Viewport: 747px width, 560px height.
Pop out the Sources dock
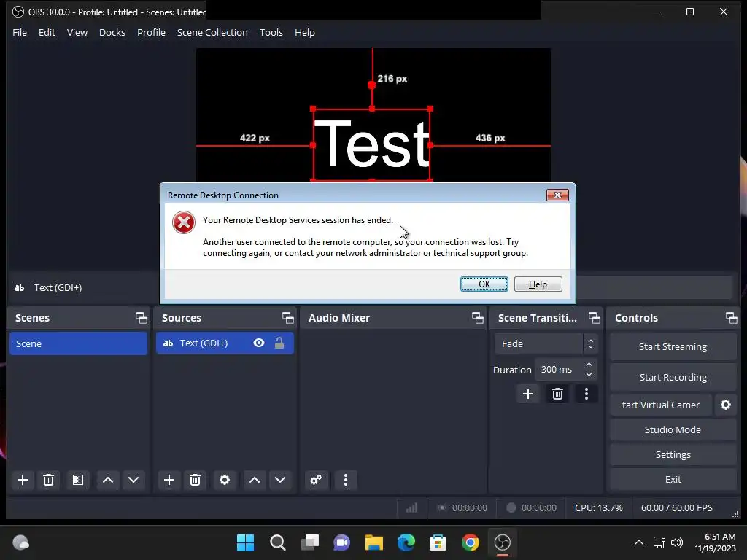287,318
